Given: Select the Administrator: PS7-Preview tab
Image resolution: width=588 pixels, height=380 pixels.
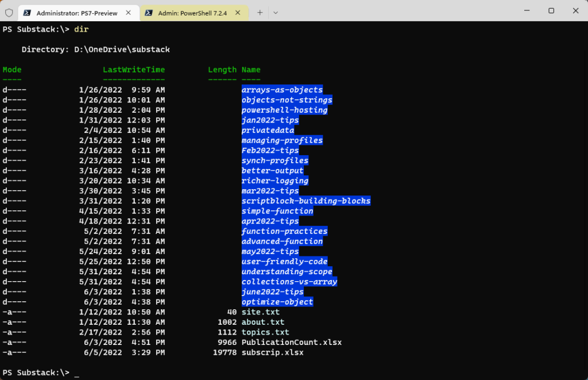Looking at the screenshot, I should click(78, 12).
